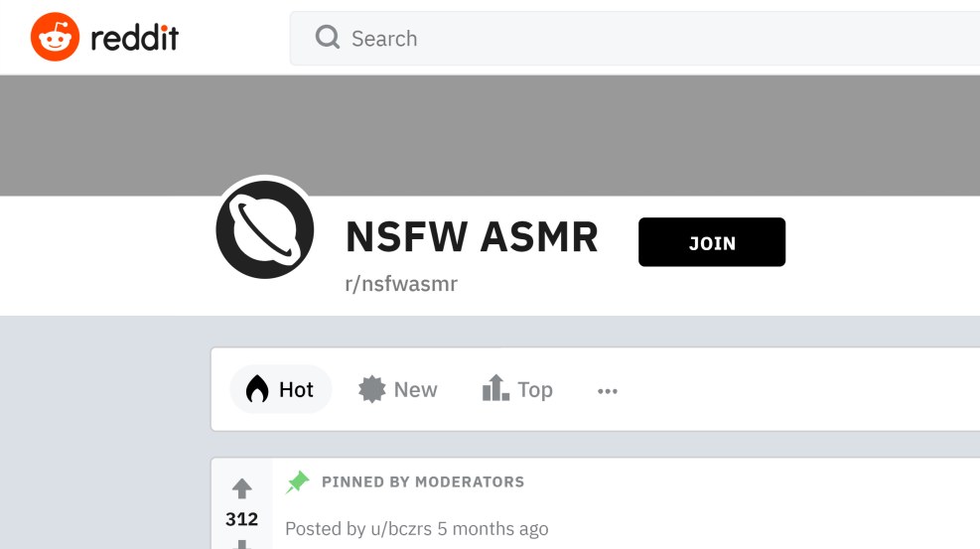The height and width of the screenshot is (549, 980).
Task: Focus the Search input field
Action: point(634,38)
